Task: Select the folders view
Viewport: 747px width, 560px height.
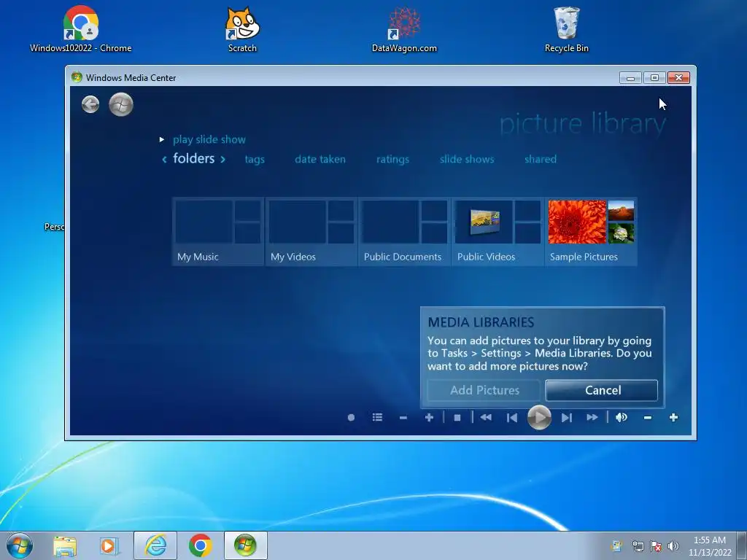Action: click(x=194, y=158)
